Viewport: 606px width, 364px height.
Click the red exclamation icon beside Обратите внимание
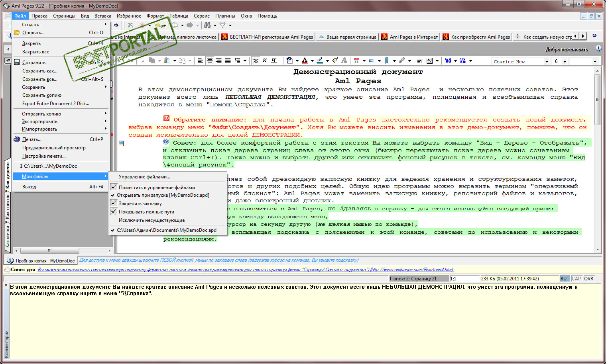point(166,118)
